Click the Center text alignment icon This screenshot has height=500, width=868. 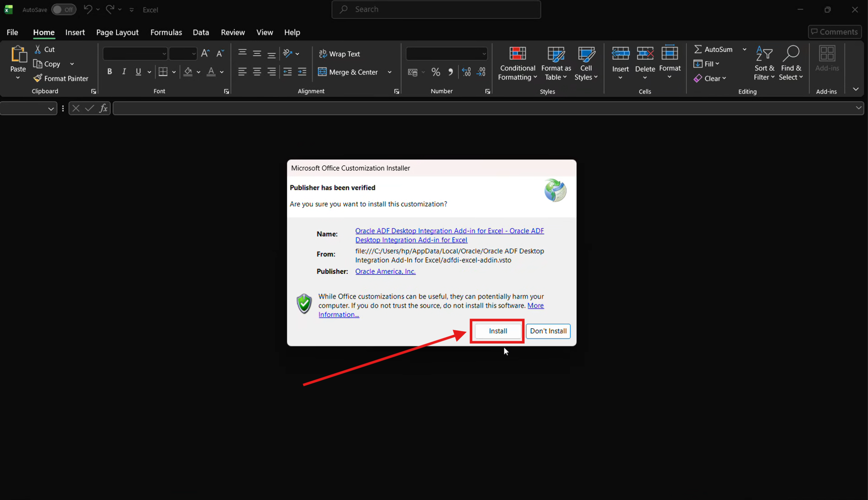click(x=257, y=72)
